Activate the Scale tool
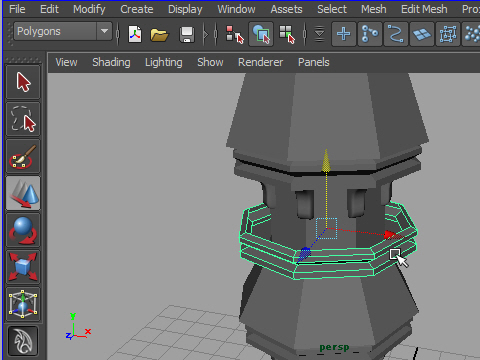The width and height of the screenshot is (480, 360). (x=23, y=267)
